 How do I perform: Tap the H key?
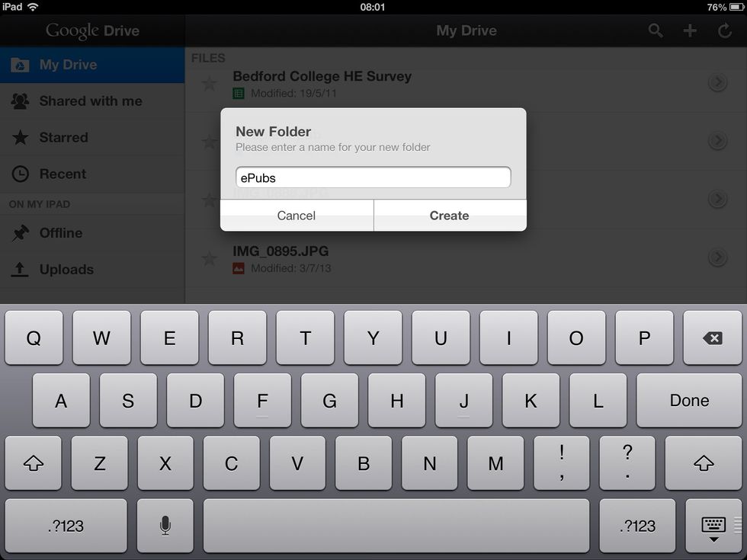coord(397,401)
